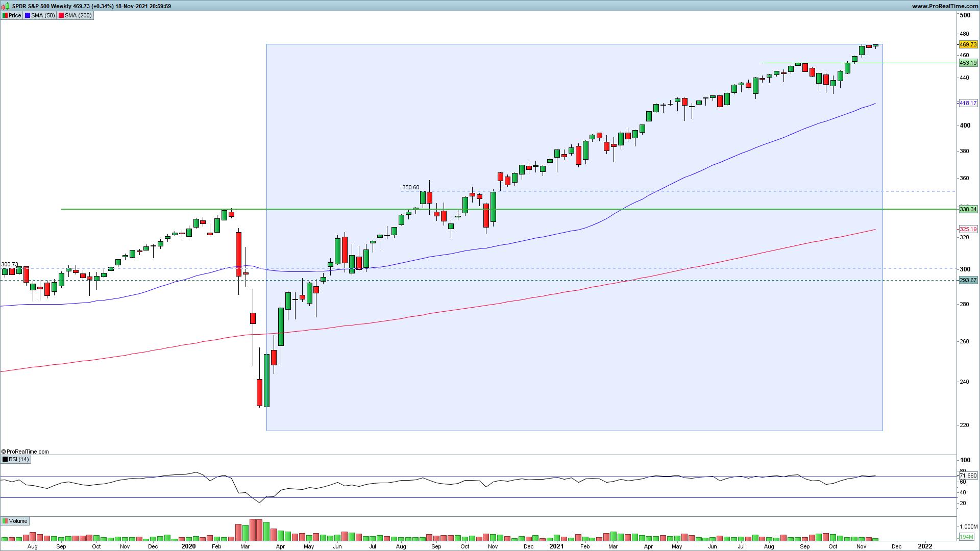Select the green 338.34 level price tag
This screenshot has height=551, width=980.
coord(968,209)
